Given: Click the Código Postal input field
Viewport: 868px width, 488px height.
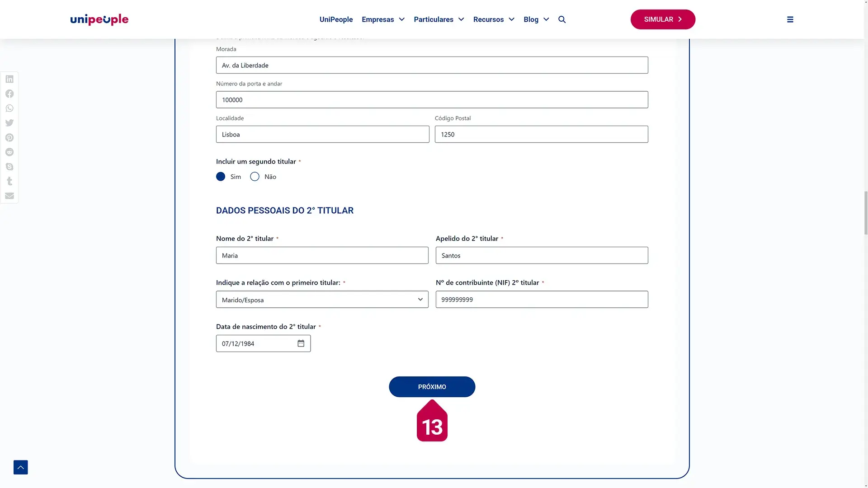Looking at the screenshot, I should pos(541,134).
